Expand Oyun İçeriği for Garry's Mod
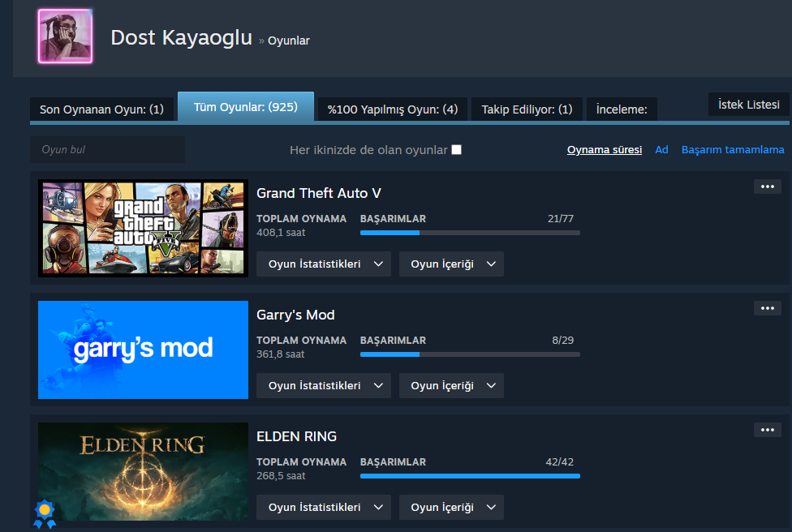Screen dimensions: 792x532 coord(451,386)
